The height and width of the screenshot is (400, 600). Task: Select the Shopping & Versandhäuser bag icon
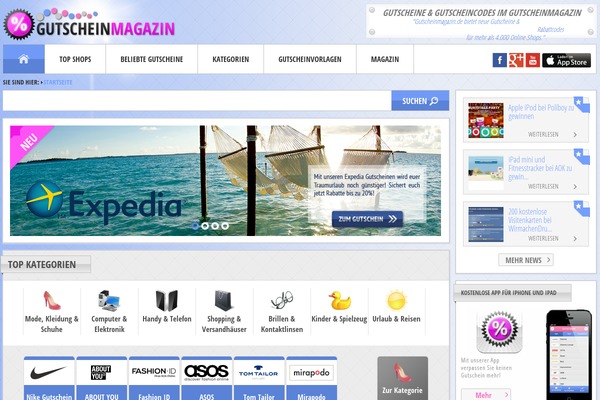(224, 300)
